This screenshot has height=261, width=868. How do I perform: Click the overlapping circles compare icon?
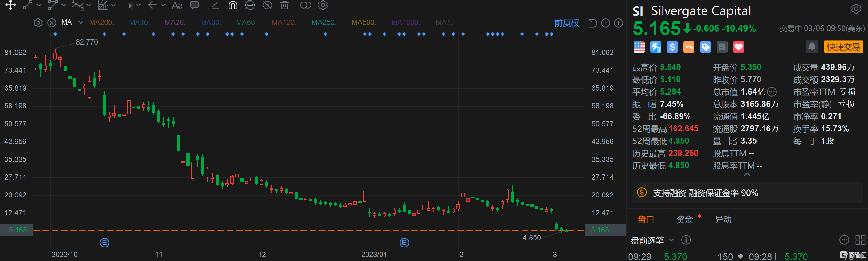306,5
